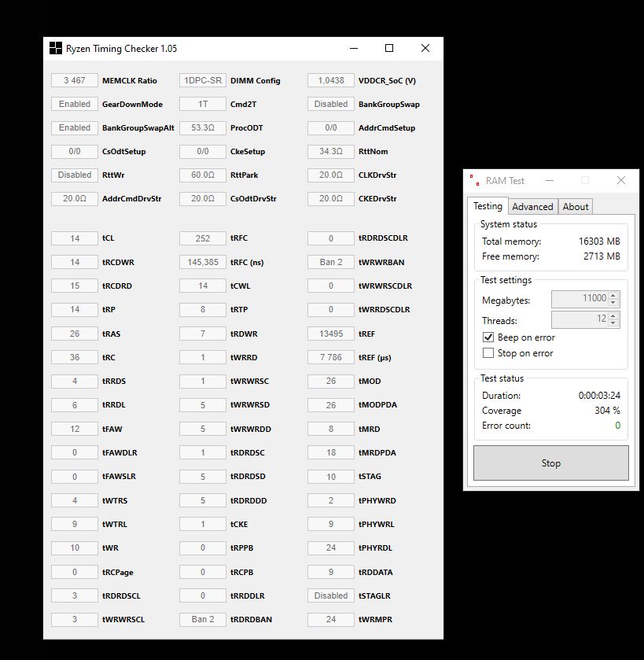Image resolution: width=644 pixels, height=660 pixels.
Task: Click the BankGroupSwapAlt Enabled field
Action: (75, 127)
